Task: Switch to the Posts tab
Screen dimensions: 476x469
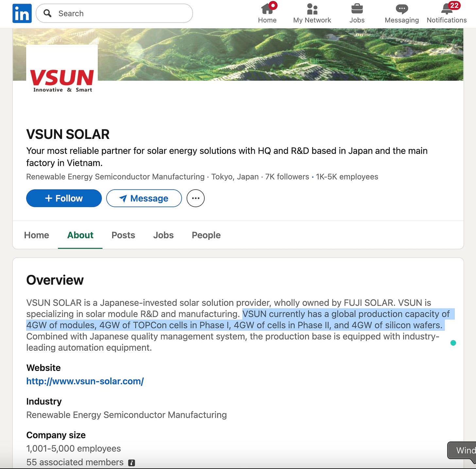Action: [123, 235]
